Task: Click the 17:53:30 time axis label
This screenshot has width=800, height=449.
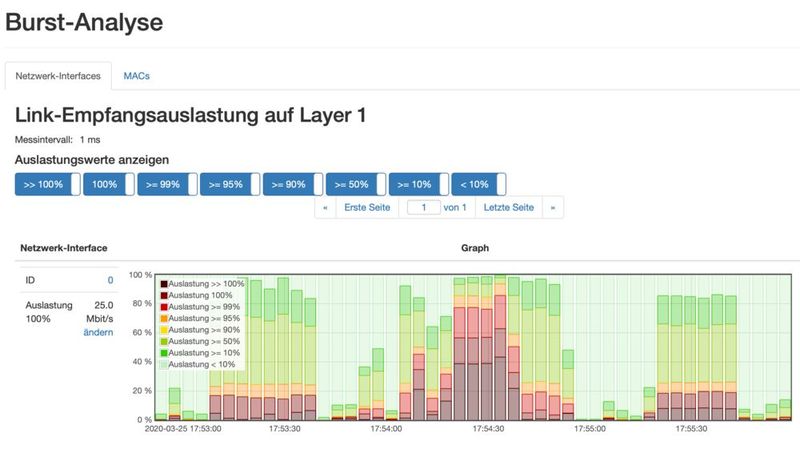Action: point(285,429)
